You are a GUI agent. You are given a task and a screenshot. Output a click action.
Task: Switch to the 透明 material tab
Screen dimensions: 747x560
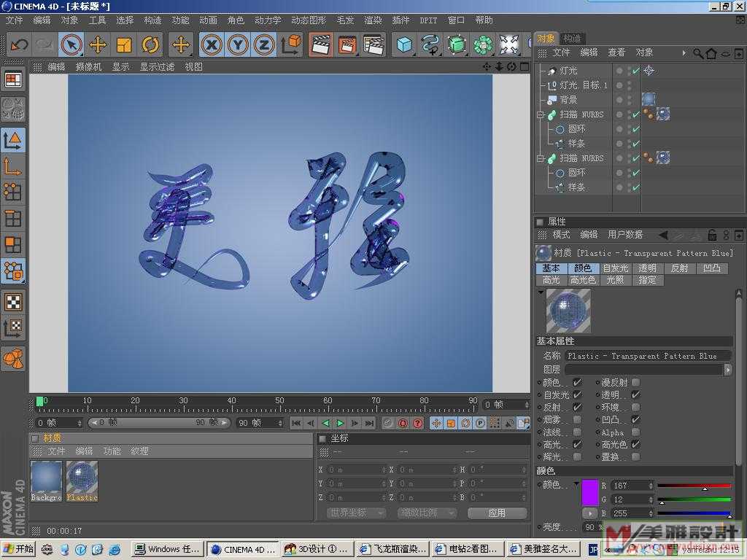[x=647, y=268]
